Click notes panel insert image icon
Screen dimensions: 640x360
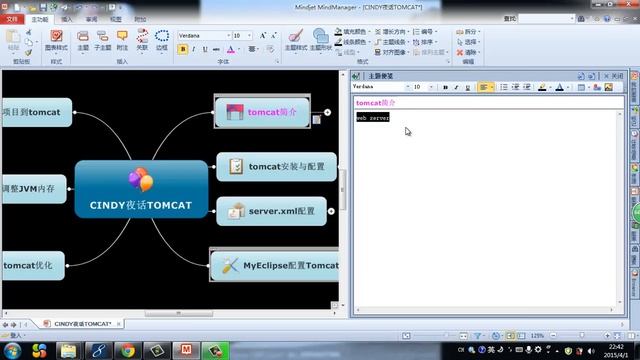coord(609,87)
